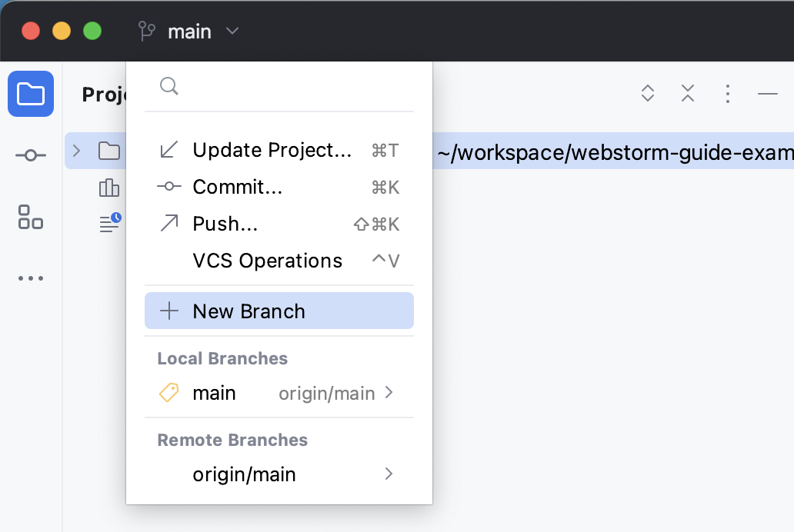Open the kebab options menu of the Project panel
This screenshot has height=532, width=794.
pyautogui.click(x=727, y=93)
